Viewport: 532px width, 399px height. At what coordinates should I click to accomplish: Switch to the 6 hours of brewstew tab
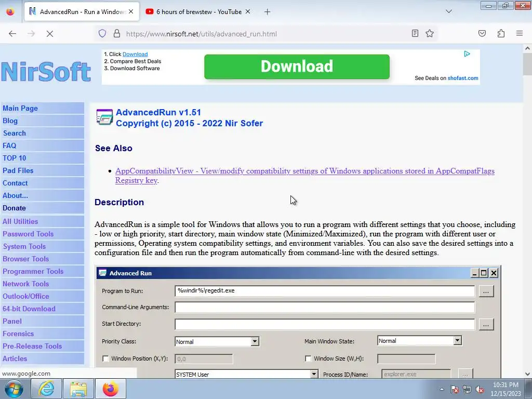point(198,11)
